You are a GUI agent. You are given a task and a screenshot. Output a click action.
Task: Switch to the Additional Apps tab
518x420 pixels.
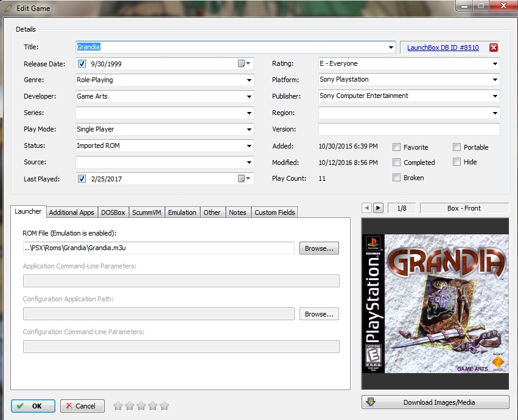72,212
